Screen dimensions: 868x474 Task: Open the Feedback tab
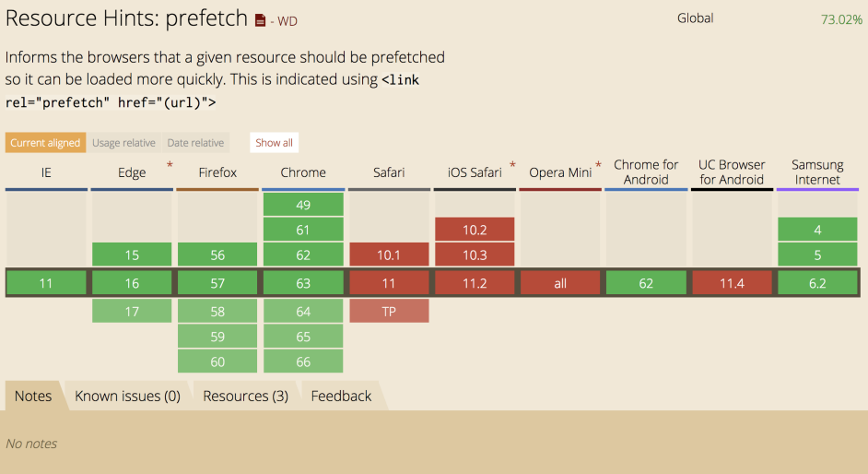(341, 397)
